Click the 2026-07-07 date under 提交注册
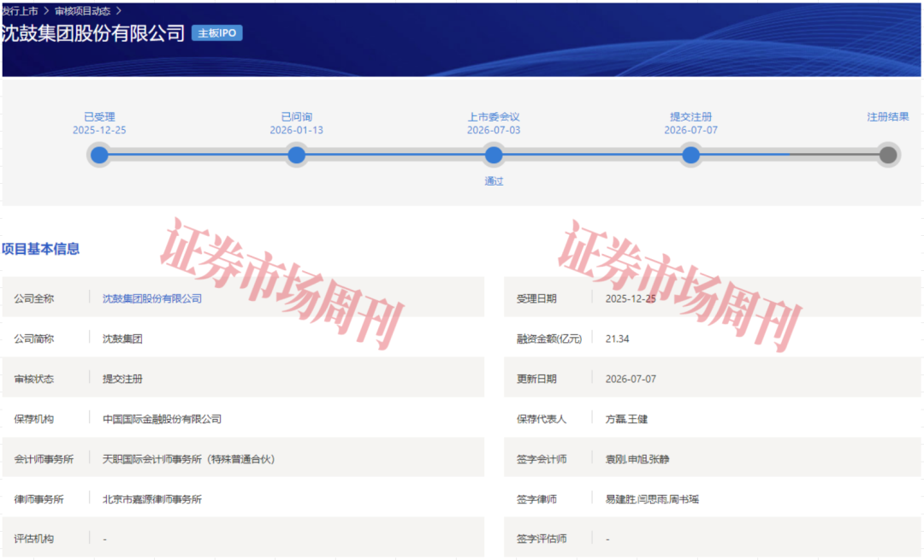 tap(690, 130)
